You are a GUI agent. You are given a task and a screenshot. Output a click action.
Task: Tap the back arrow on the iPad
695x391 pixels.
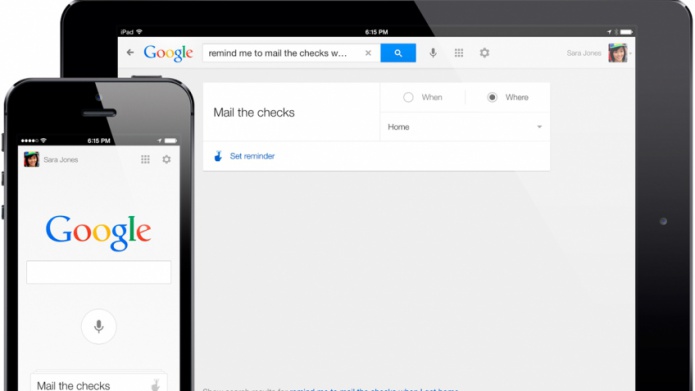point(130,52)
